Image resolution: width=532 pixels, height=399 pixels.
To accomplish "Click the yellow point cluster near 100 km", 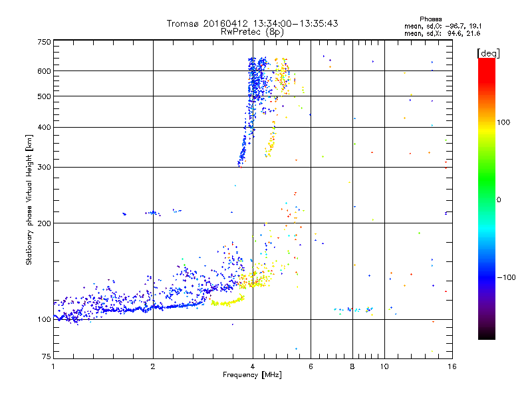I will click(227, 301).
